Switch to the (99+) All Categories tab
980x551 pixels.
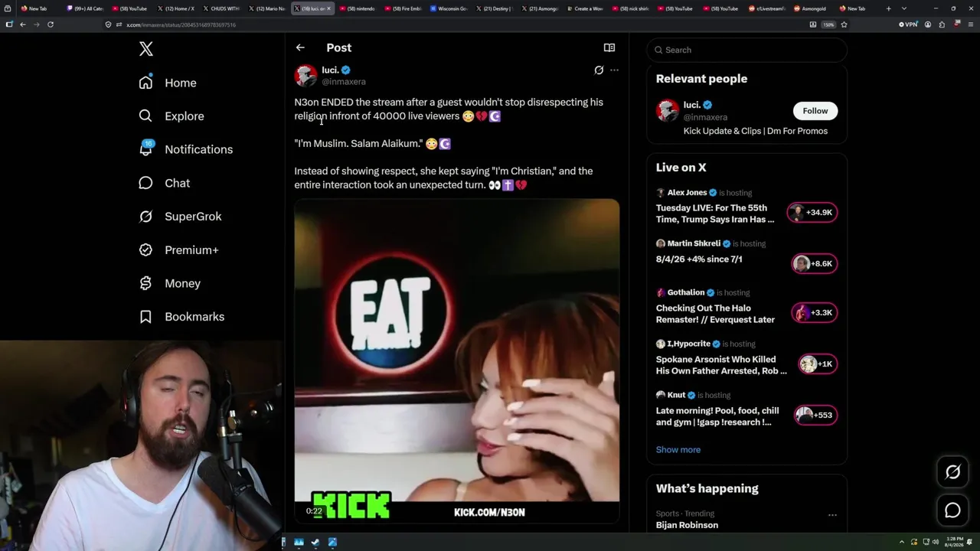tap(85, 8)
